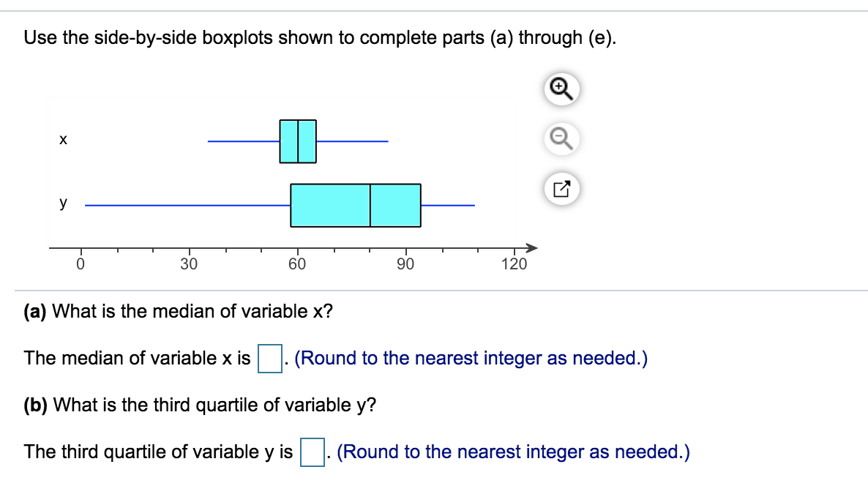Click the cyan box of the y boxplot

pyautogui.click(x=356, y=206)
